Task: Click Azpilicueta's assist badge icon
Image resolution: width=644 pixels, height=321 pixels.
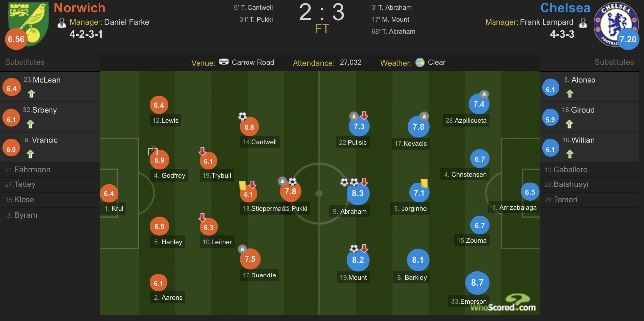Action: 484,94
